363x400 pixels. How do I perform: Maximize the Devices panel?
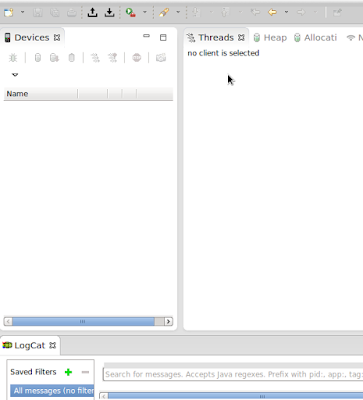click(x=163, y=38)
